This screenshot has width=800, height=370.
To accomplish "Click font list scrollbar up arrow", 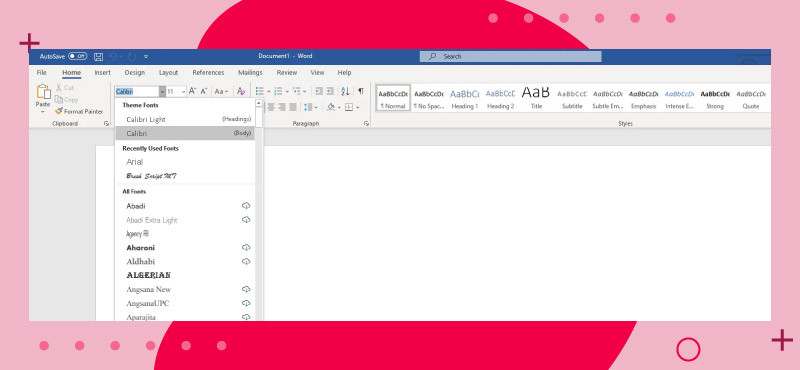I will (x=259, y=104).
